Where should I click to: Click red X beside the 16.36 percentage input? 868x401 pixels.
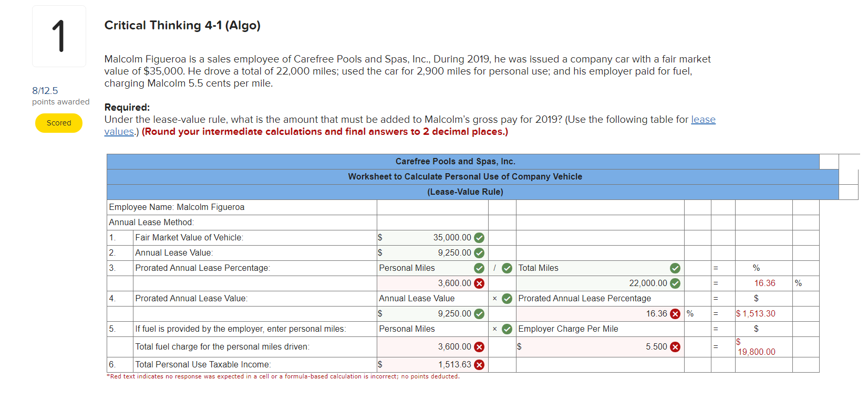coord(675,314)
